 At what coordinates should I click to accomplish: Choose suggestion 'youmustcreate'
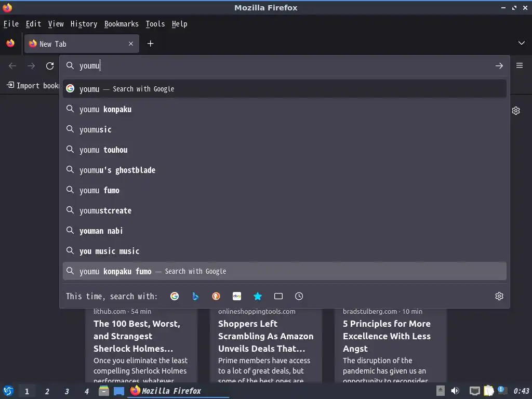[284, 211]
